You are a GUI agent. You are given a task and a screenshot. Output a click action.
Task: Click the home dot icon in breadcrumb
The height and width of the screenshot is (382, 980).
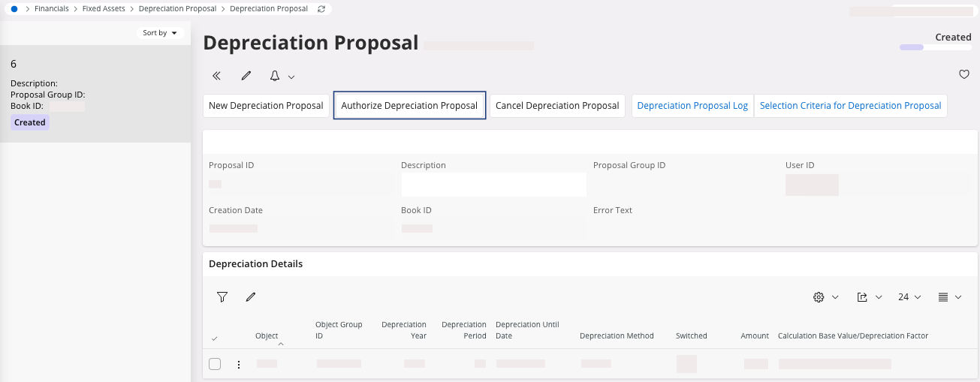(x=14, y=9)
